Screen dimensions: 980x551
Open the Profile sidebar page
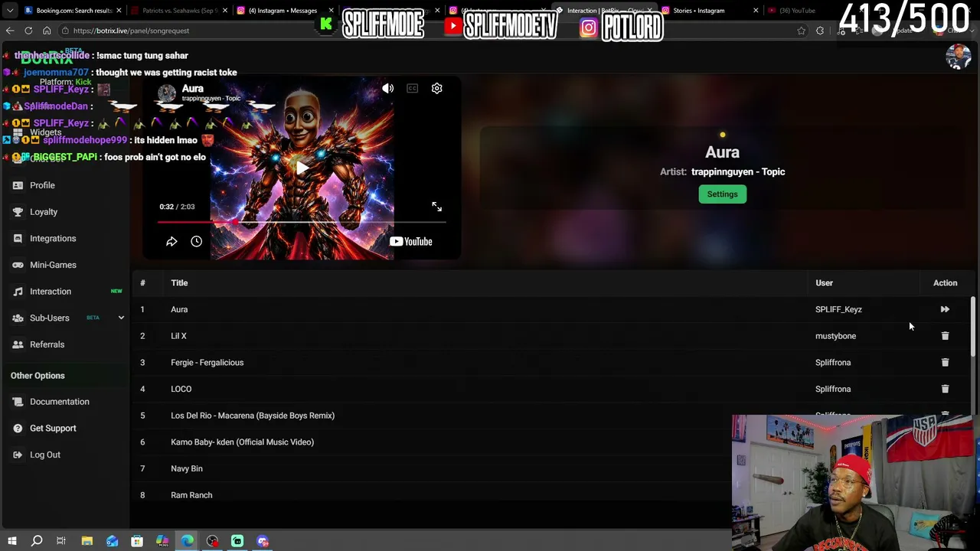click(42, 185)
